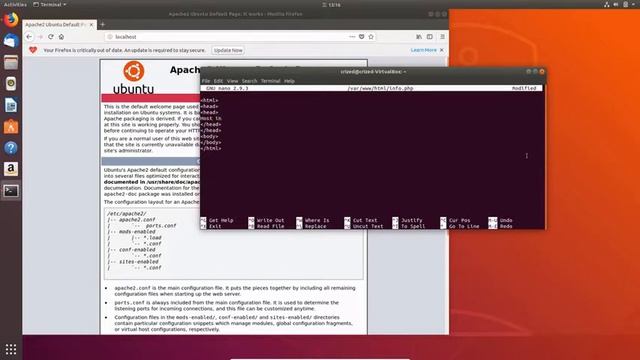Select the Apache2 Ubuntu Default Page tab
This screenshot has width=640, height=360.
(x=56, y=25)
